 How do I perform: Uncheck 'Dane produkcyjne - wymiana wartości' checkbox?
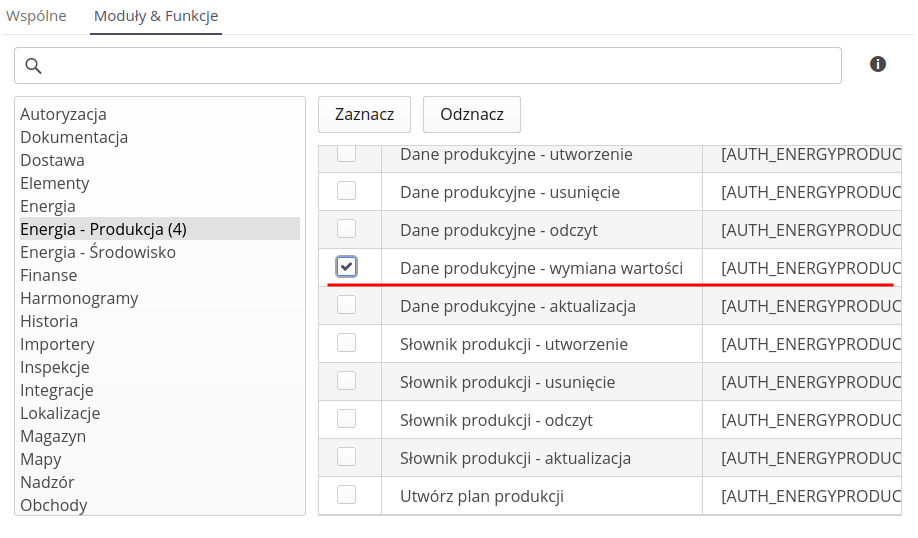point(346,267)
